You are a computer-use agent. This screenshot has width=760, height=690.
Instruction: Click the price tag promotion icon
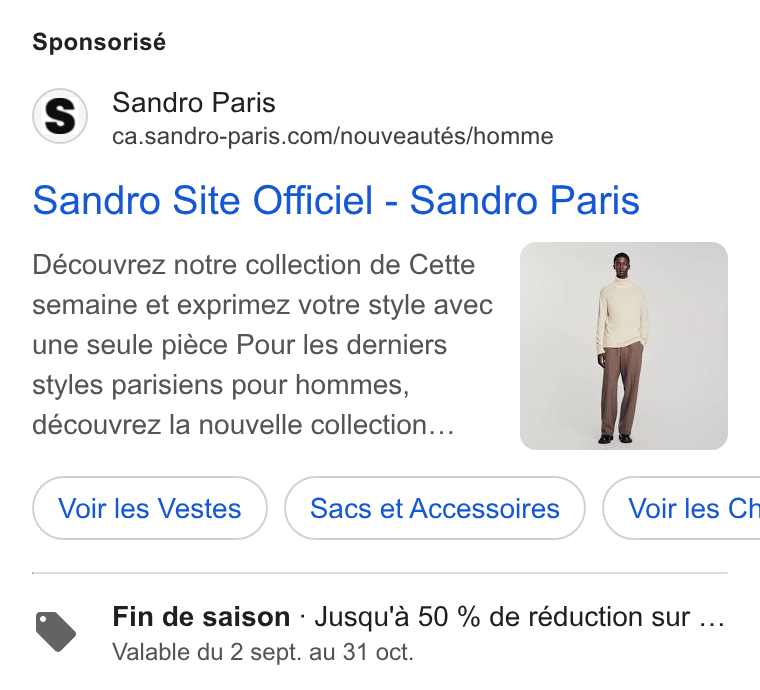pyautogui.click(x=56, y=632)
